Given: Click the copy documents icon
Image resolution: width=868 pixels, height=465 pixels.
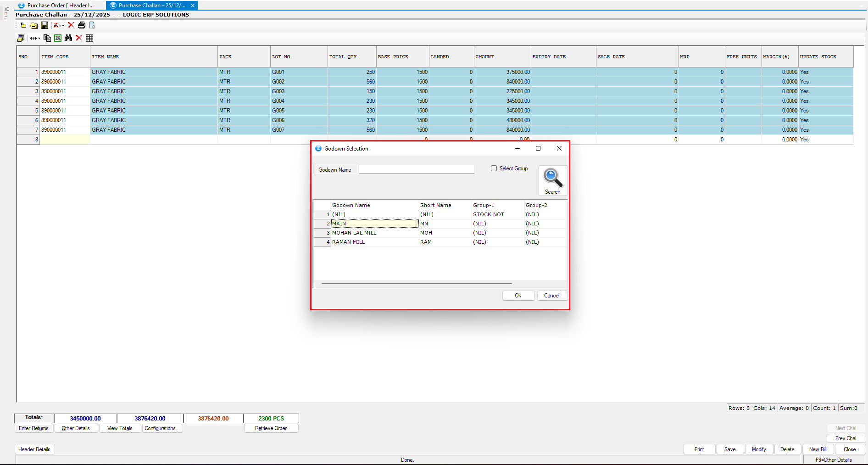Looking at the screenshot, I should coord(47,38).
